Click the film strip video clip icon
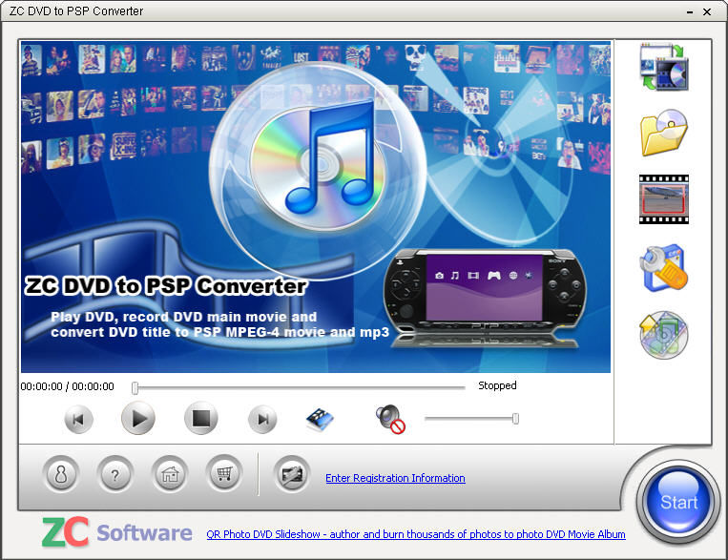This screenshot has height=560, width=728. (x=664, y=199)
